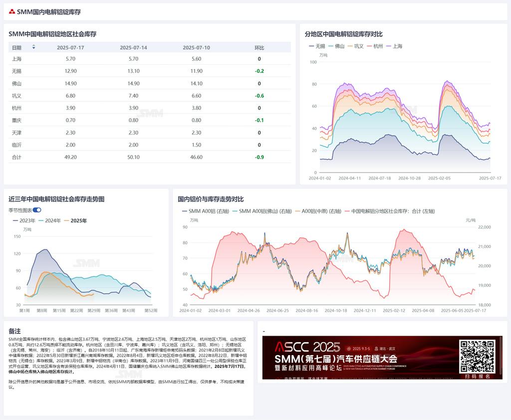511x420 pixels.
Task: Click the 0.70 value in the 重庆 row
Action: click(x=70, y=120)
